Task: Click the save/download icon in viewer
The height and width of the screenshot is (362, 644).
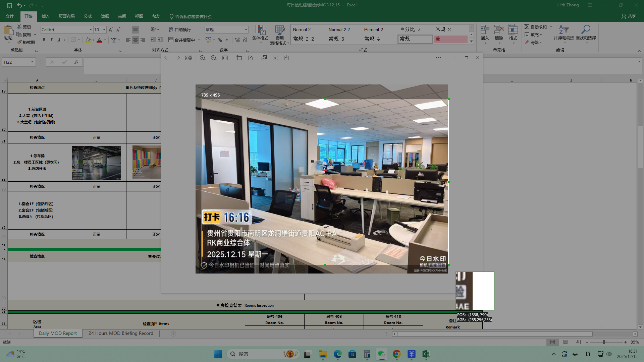Action: (x=286, y=58)
